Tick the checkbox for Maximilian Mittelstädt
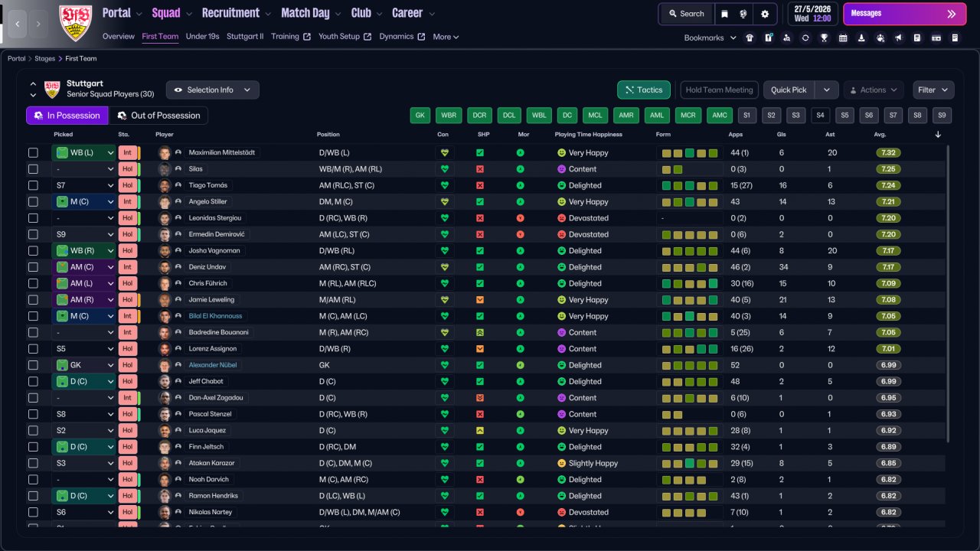This screenshot has width=980, height=551. [33, 153]
